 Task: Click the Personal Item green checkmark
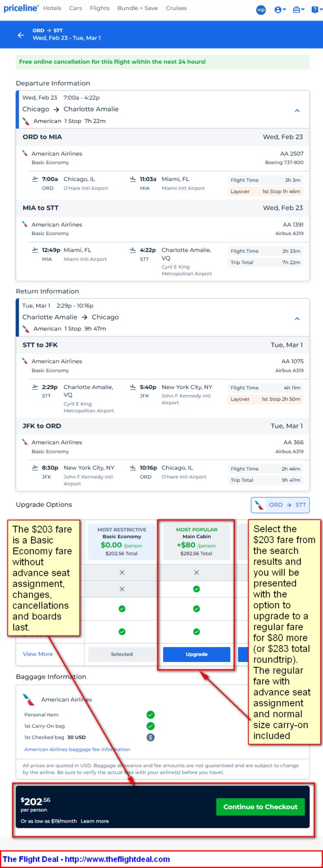click(150, 715)
